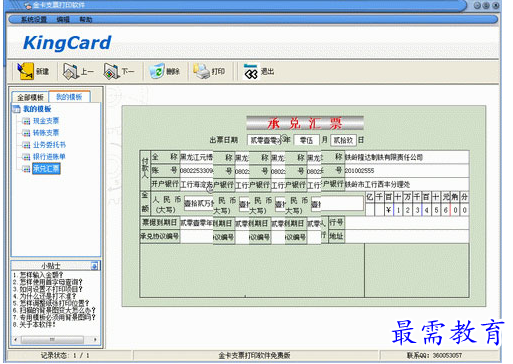513x364 pixels.
Task: Open the 编辑 menu
Action: tap(63, 20)
